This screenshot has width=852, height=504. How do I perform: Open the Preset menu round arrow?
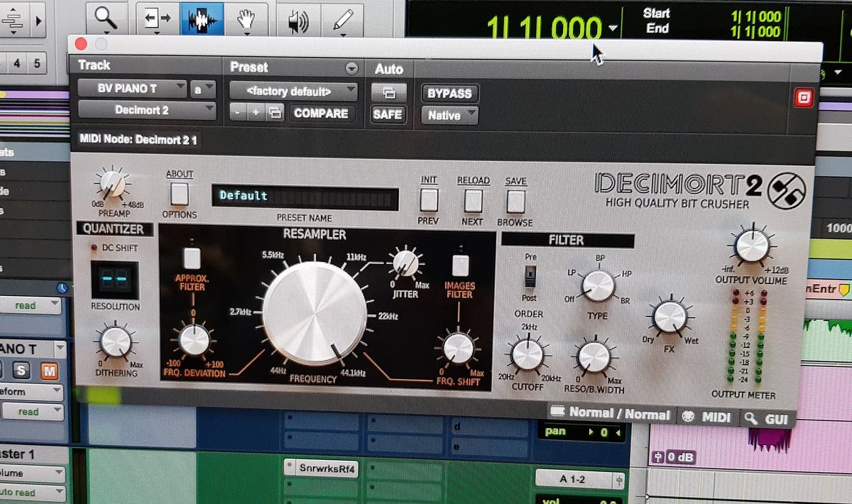(x=351, y=68)
